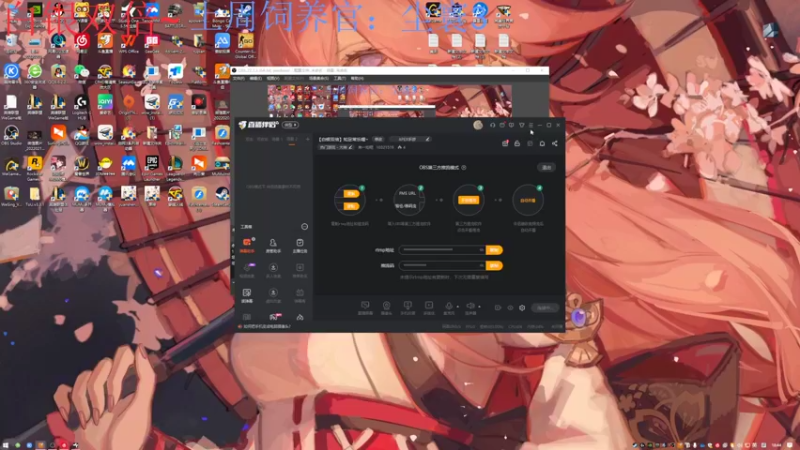Image resolution: width=800 pixels, height=450 pixels.
Task: Click the screen capture icon in bottom toolbar
Action: click(x=365, y=306)
